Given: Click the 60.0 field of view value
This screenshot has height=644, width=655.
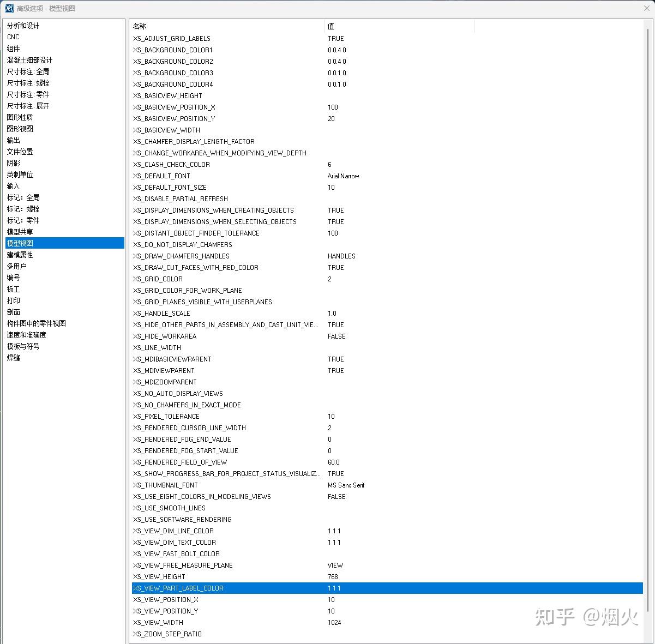Looking at the screenshot, I should click(334, 462).
